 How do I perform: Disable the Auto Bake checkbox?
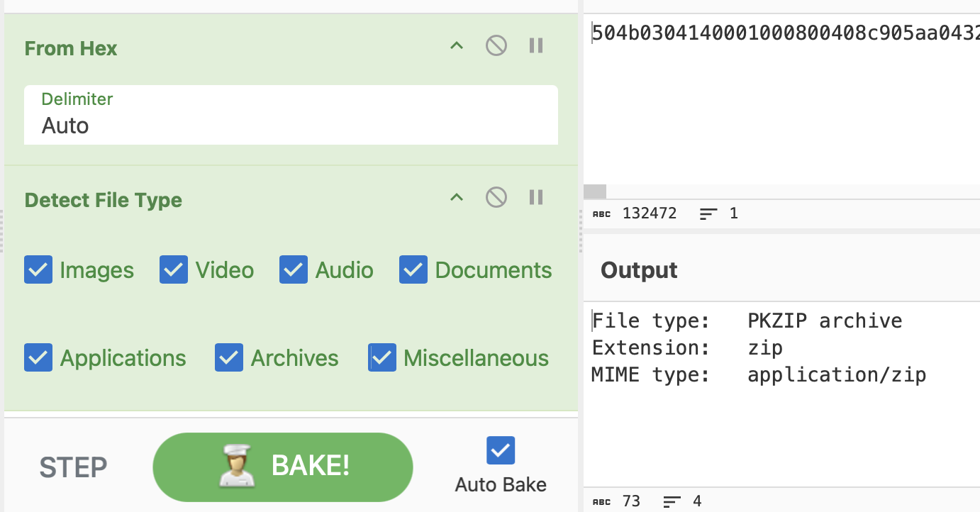(501, 450)
